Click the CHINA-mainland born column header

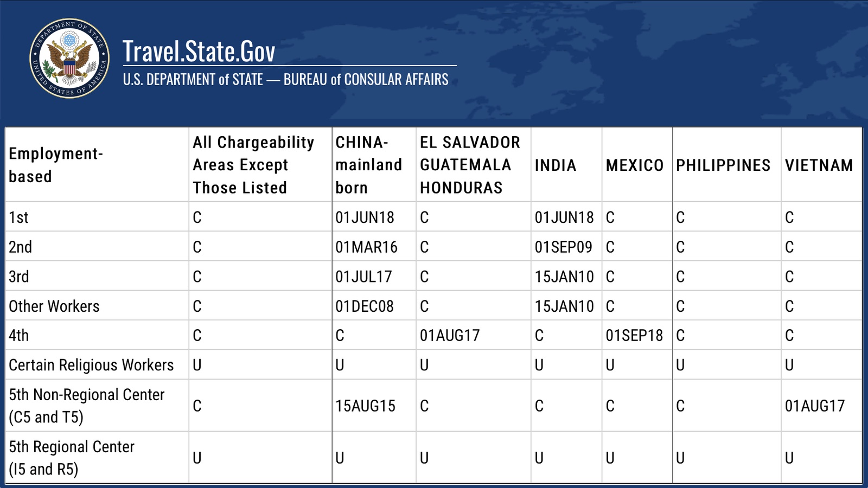(369, 165)
